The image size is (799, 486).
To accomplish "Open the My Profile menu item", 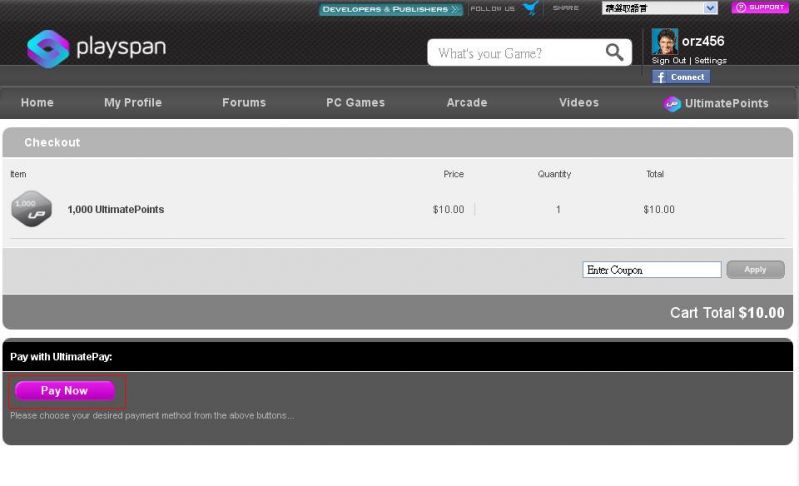I will click(x=133, y=103).
